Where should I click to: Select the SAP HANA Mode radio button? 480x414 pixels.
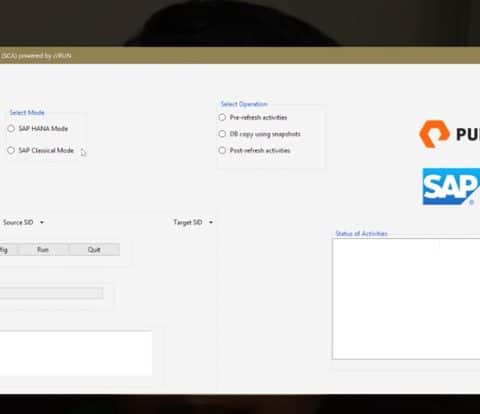pos(11,129)
